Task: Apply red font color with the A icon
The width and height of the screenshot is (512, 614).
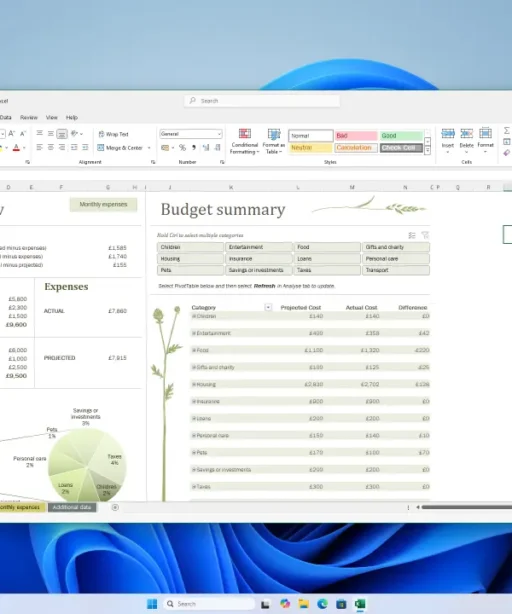Action: click(x=16, y=148)
